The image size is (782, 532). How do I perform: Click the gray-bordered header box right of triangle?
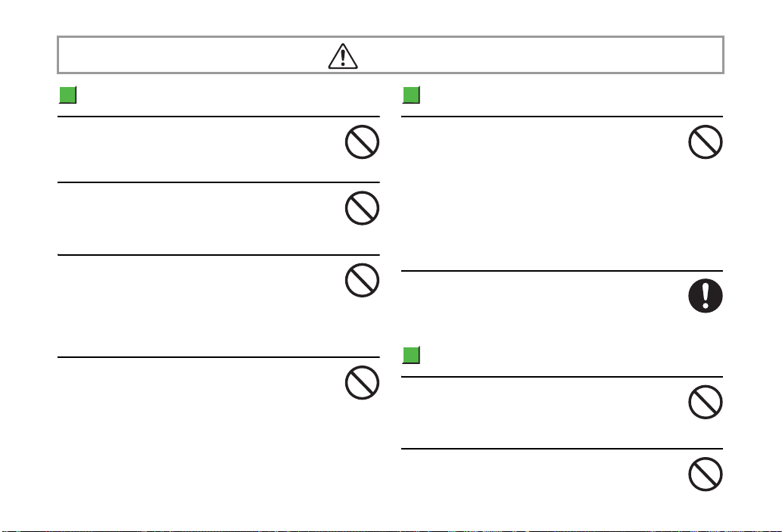coord(540,54)
